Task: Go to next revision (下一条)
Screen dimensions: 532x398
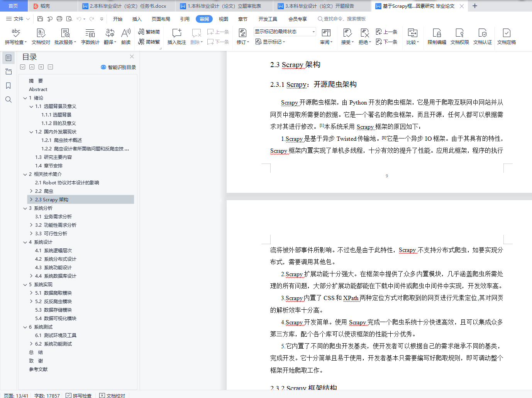Action: click(386, 42)
